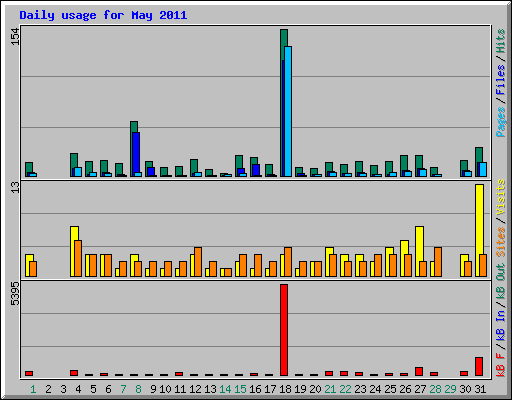Click the green day 21 label
This screenshot has height=400, width=512.
point(330,389)
